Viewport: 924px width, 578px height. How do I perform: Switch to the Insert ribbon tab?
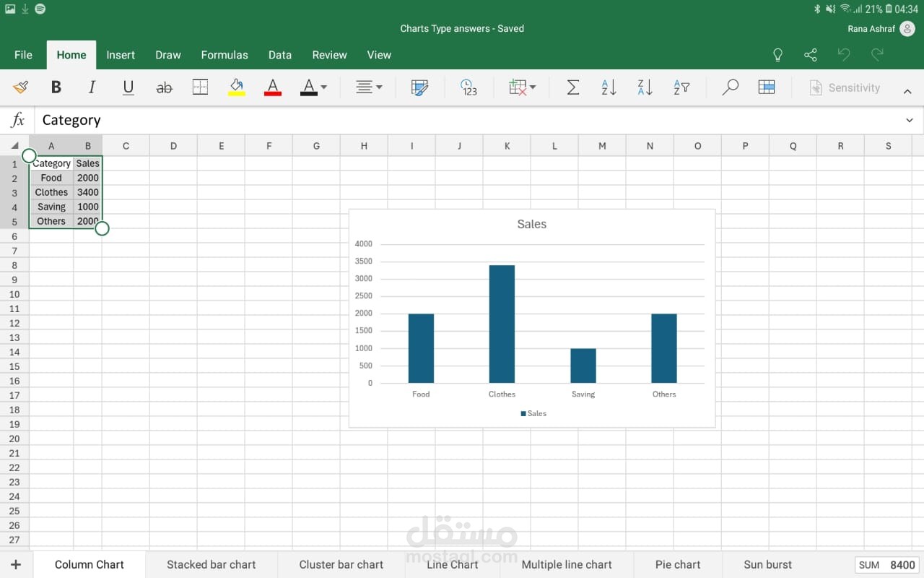point(121,55)
